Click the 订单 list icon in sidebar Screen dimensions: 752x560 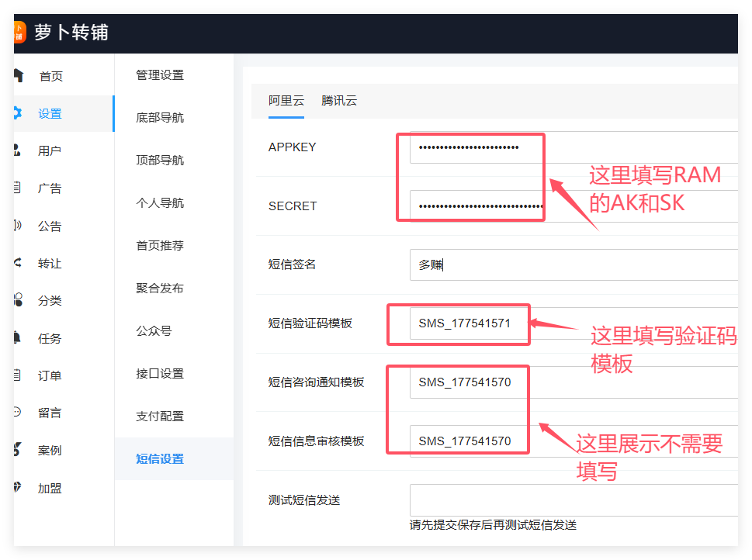[x=17, y=375]
